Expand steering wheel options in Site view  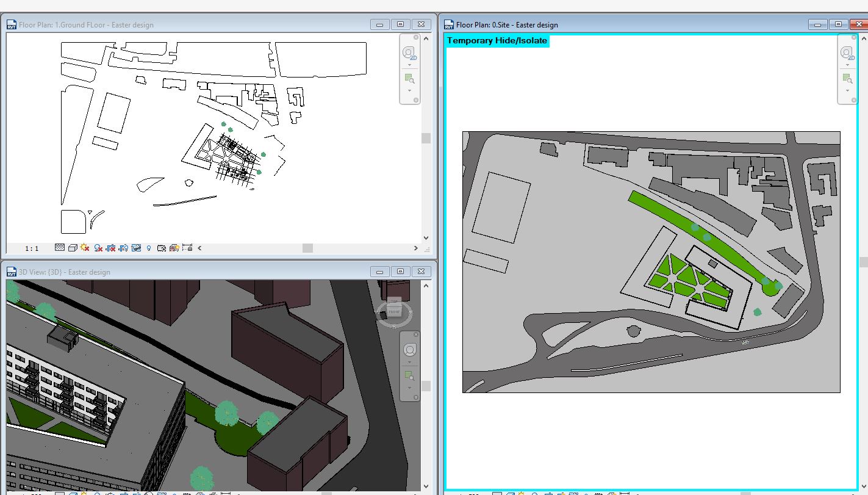click(x=847, y=65)
